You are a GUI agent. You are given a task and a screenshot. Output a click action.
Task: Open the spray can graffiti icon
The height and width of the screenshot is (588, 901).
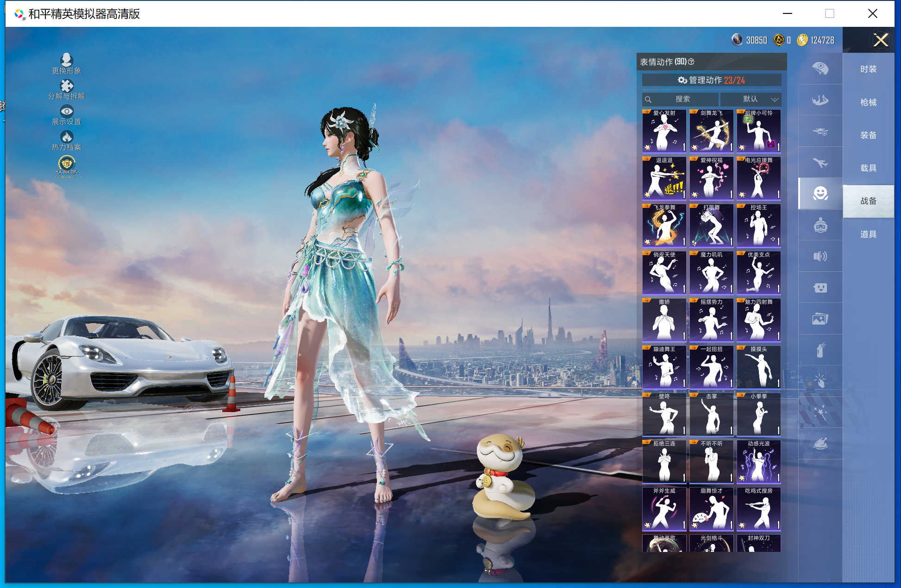point(820,350)
